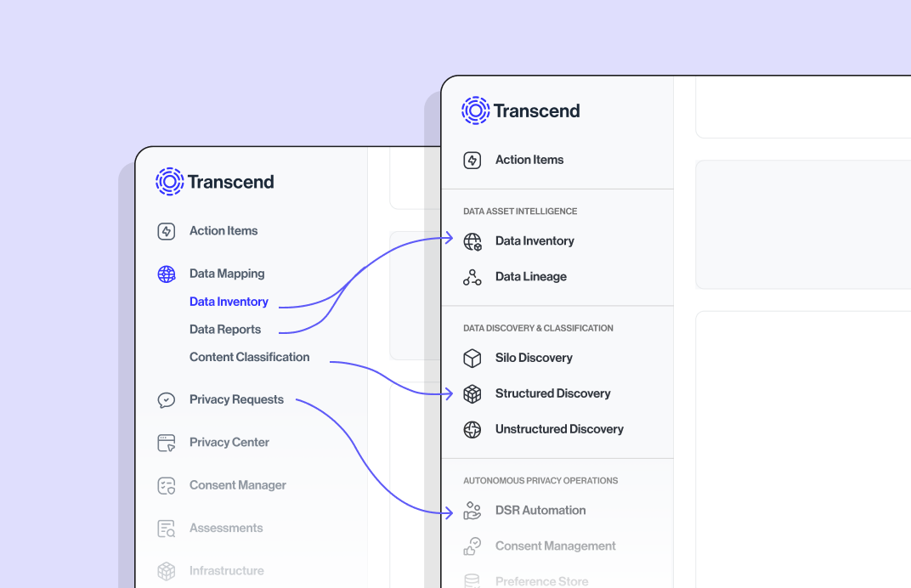This screenshot has height=588, width=911.
Task: Click the Preference Store database icon
Action: pyautogui.click(x=472, y=580)
